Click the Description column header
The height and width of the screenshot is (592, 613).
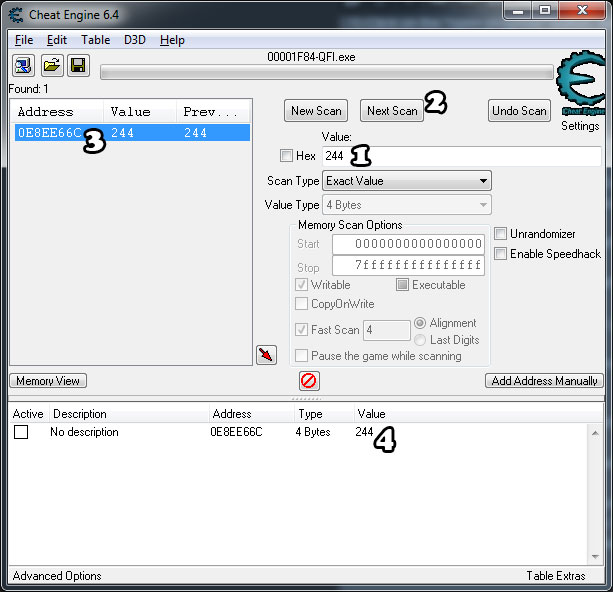pyautogui.click(x=129, y=414)
